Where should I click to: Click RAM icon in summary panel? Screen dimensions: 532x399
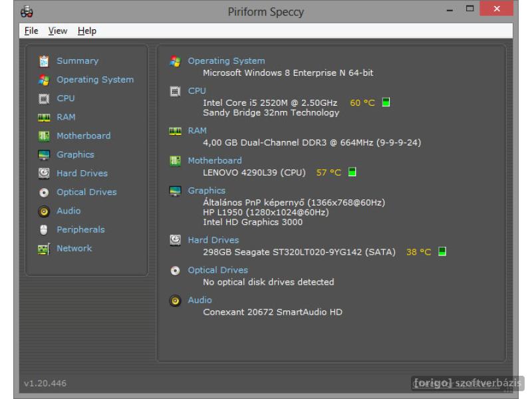tap(175, 131)
